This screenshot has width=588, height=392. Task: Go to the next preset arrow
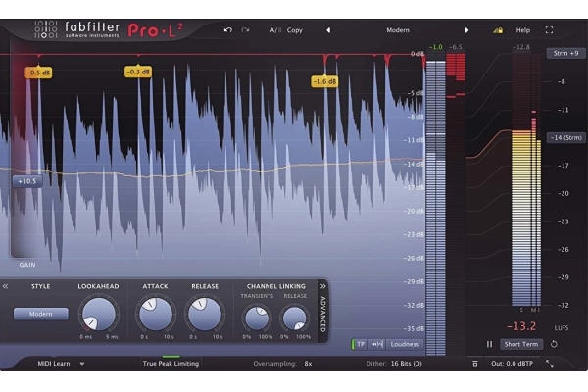(x=466, y=30)
